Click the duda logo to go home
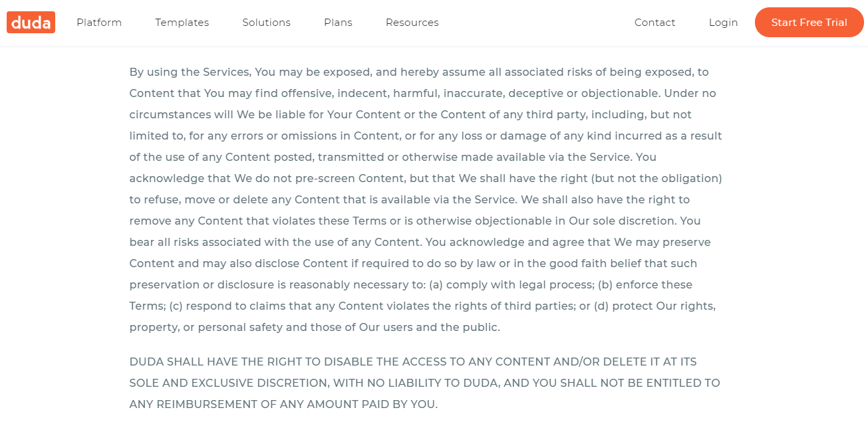The image size is (868, 424). (x=31, y=23)
